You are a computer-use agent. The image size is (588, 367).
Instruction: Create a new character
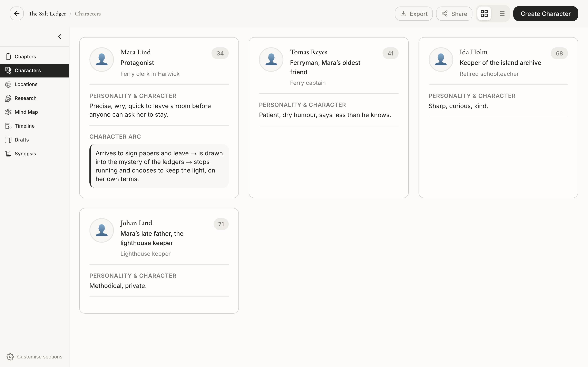point(546,14)
